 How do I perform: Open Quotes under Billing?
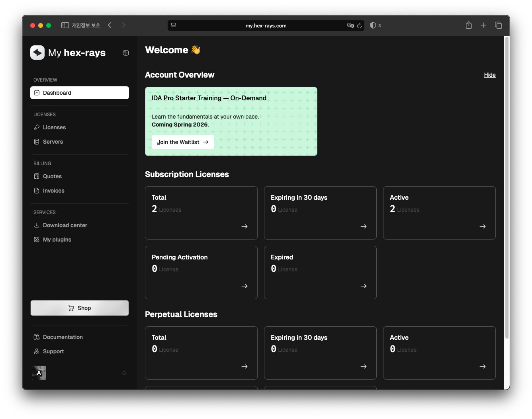[52, 176]
